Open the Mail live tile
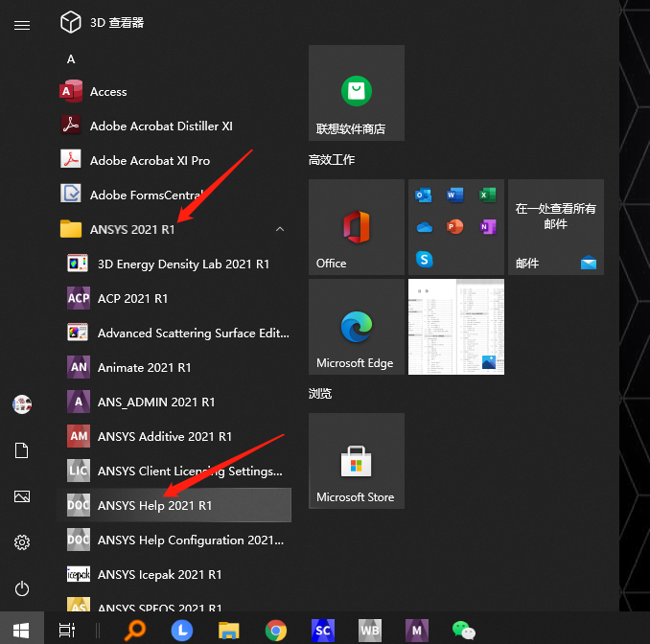The width and height of the screenshot is (650, 644). tap(555, 227)
